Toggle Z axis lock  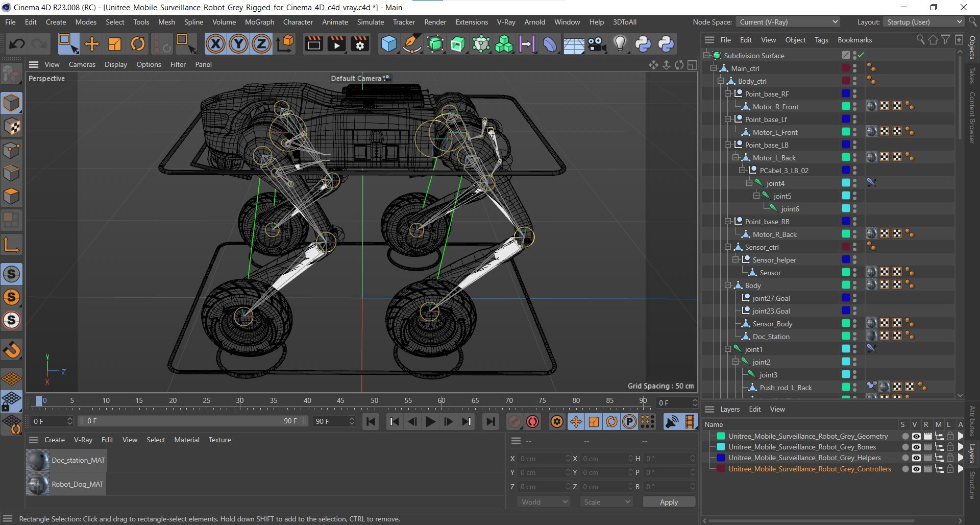[261, 44]
